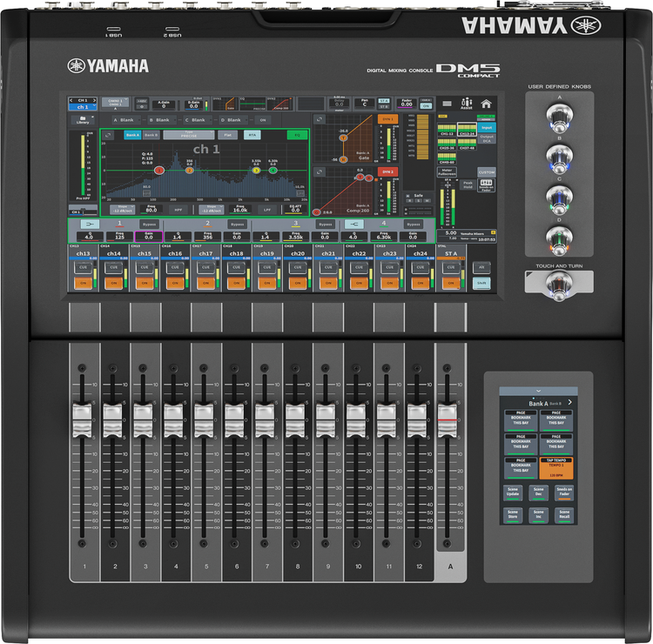Collapse the utility screen chevron

click(x=538, y=391)
